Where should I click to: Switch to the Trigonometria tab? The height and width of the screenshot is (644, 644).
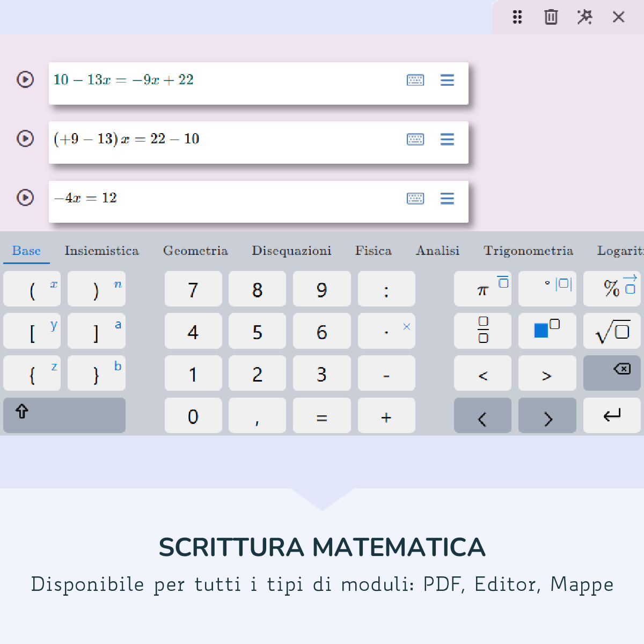tap(529, 251)
